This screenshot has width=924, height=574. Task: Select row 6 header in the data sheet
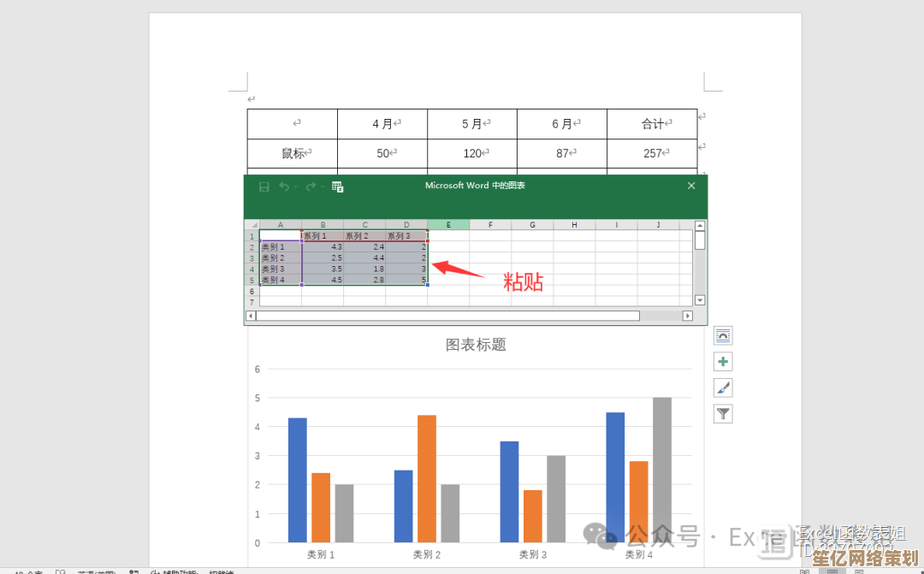pos(252,292)
